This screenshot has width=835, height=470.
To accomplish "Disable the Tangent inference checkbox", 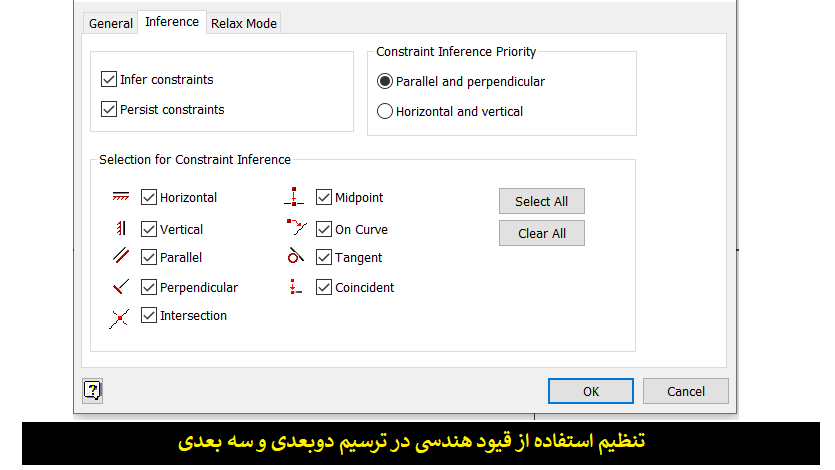I will pos(324,257).
